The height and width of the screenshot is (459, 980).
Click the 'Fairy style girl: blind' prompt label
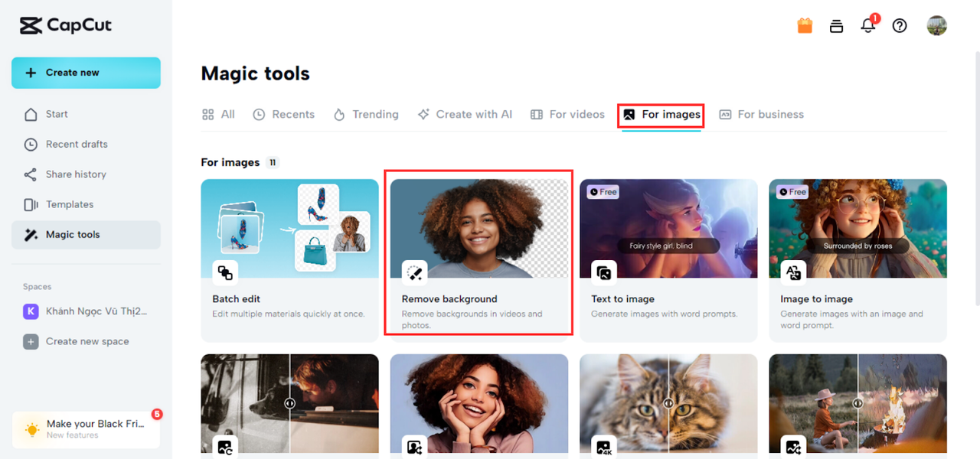coord(668,246)
